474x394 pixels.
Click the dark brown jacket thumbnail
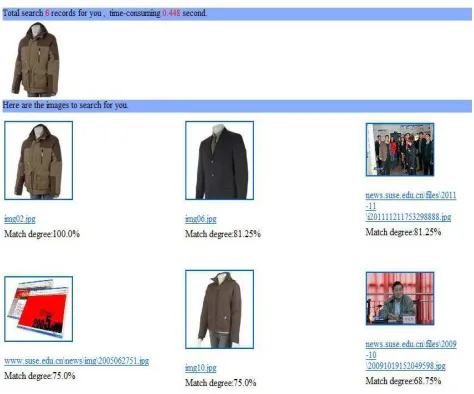pyautogui.click(x=219, y=309)
